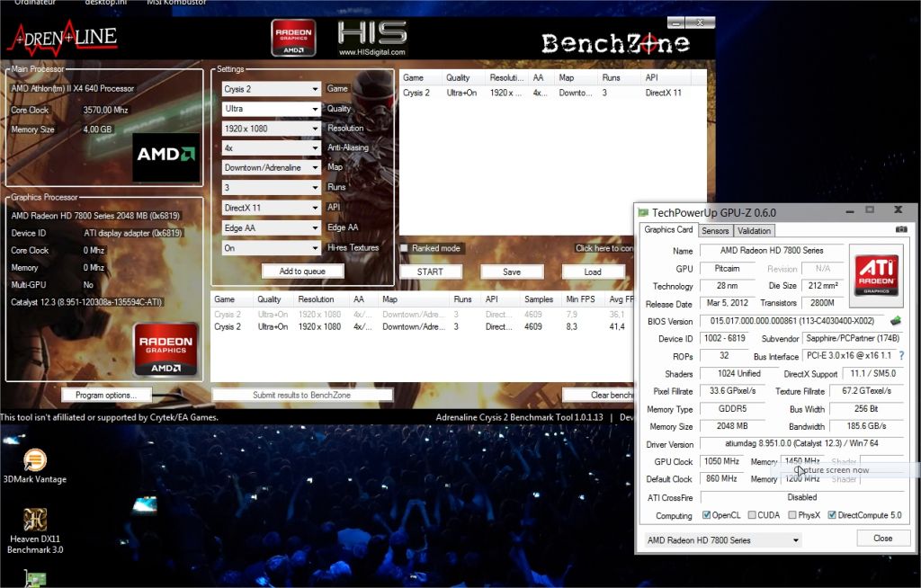Click the GPU Clock field 1050 MHz

721,461
